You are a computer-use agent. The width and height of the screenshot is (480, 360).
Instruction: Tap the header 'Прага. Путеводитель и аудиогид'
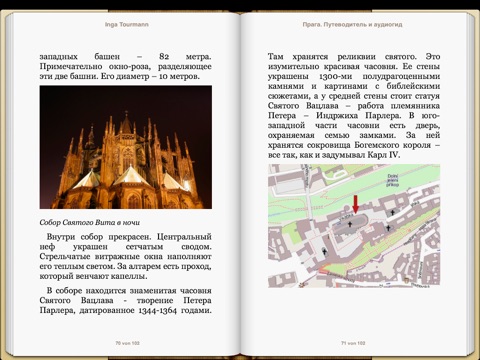(x=352, y=24)
